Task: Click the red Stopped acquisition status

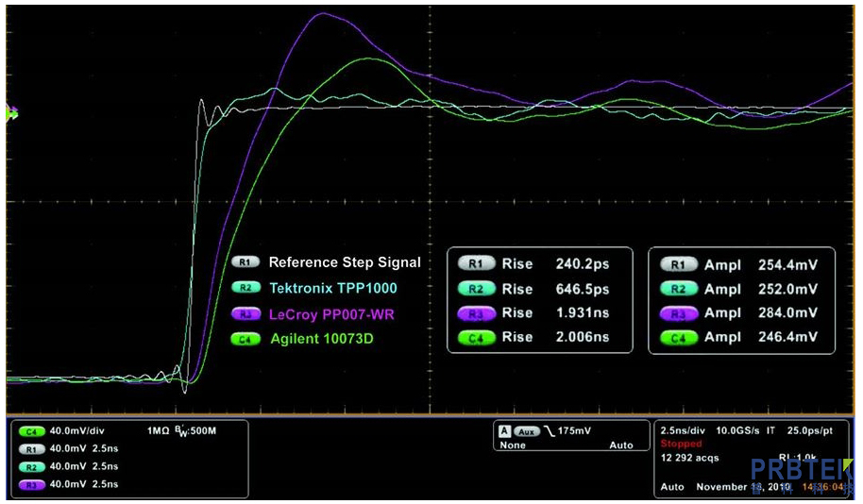Action: (x=681, y=444)
